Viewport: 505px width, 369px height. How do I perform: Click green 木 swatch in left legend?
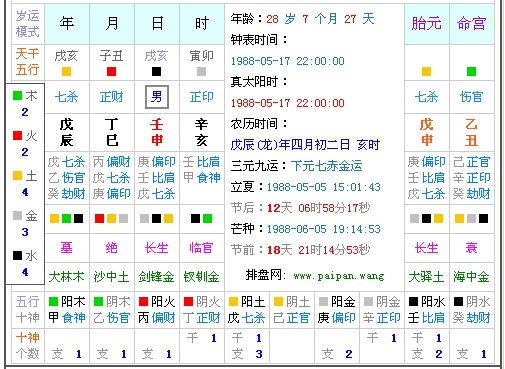click(17, 96)
